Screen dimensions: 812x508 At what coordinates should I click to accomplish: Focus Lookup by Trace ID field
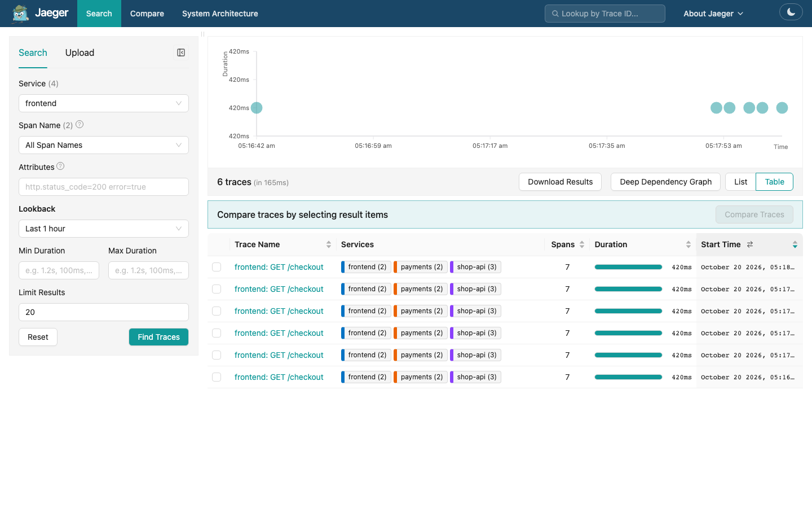605,14
